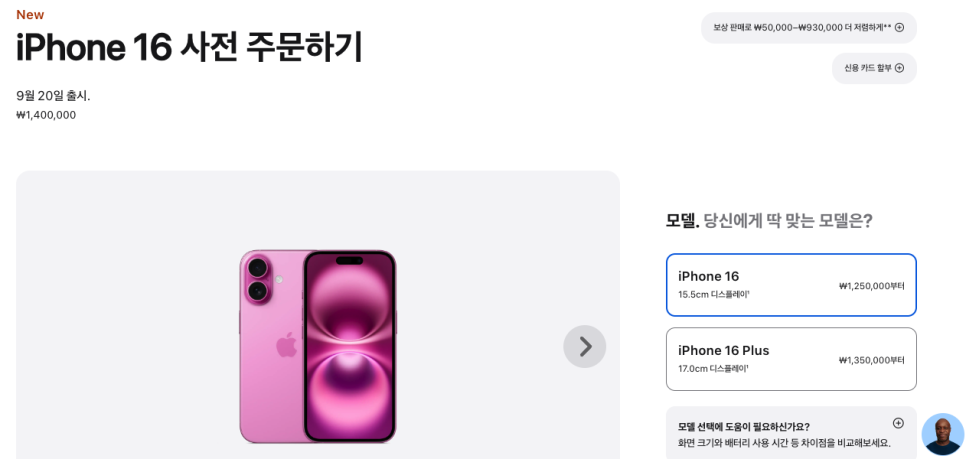The width and height of the screenshot is (966, 459).
Task: Click the plus icon on the trade-in savings pill
Action: point(899,27)
